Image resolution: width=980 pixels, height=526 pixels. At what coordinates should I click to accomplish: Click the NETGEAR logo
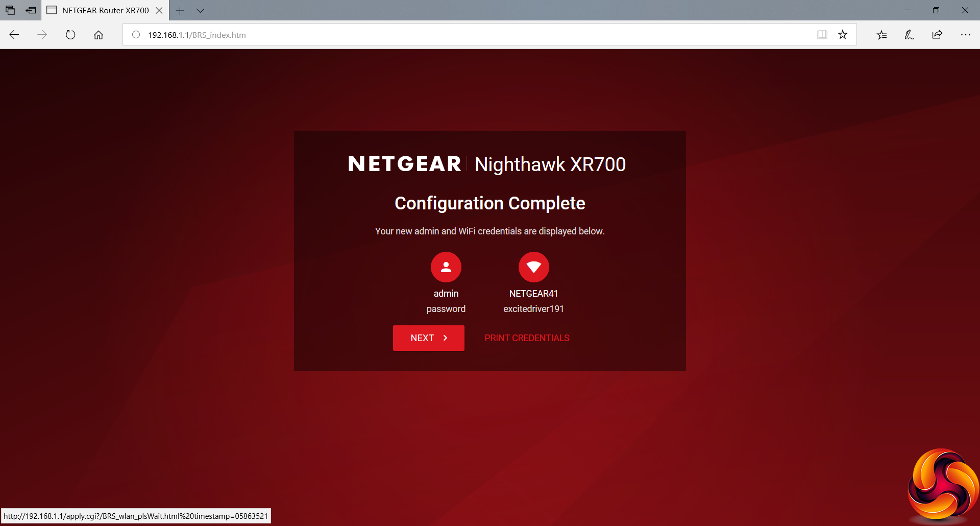pyautogui.click(x=405, y=164)
